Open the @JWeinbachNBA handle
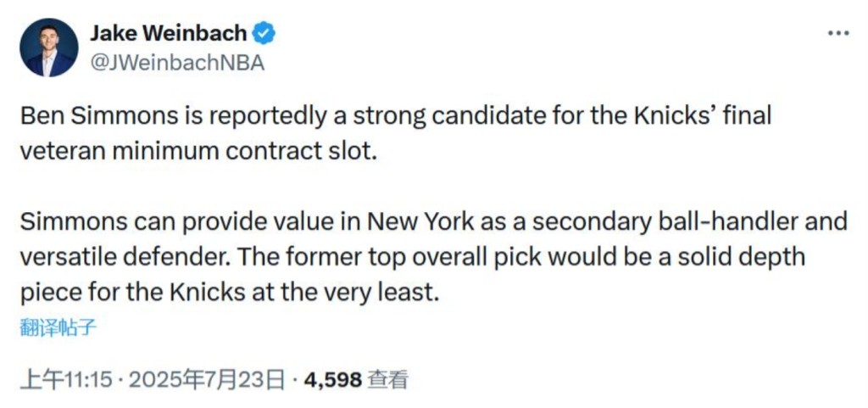This screenshot has width=868, height=408. point(177,63)
